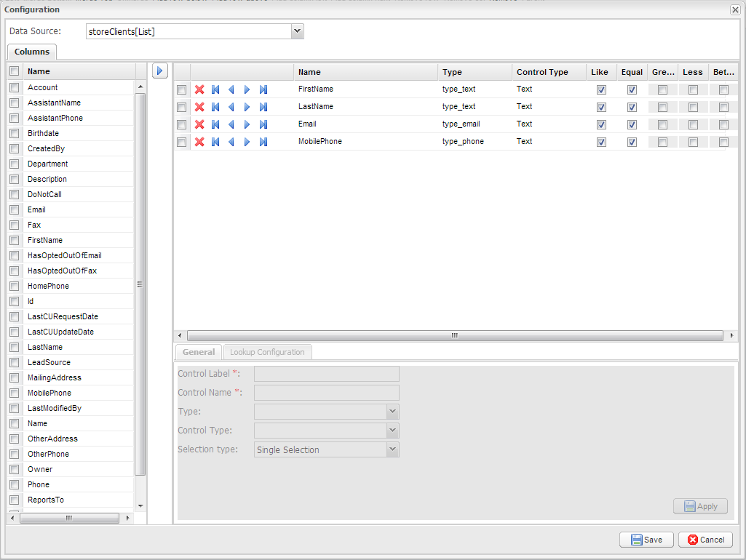Move LastName row to first position
The image size is (746, 560).
pyautogui.click(x=215, y=107)
